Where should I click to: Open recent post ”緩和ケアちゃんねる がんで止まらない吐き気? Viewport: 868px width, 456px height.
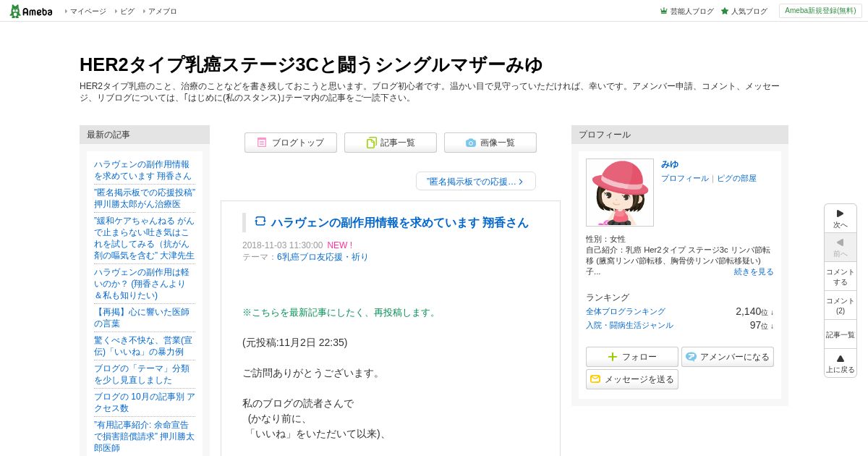pos(145,238)
